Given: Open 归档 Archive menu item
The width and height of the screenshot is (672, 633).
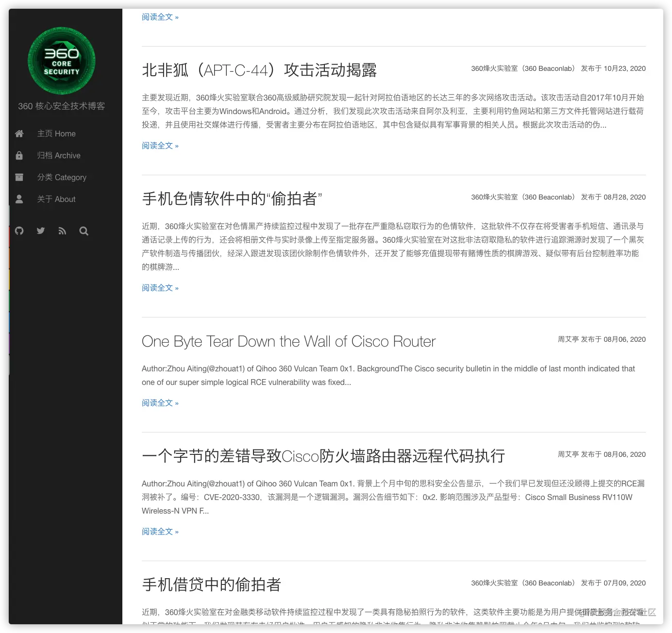Looking at the screenshot, I should 59,155.
